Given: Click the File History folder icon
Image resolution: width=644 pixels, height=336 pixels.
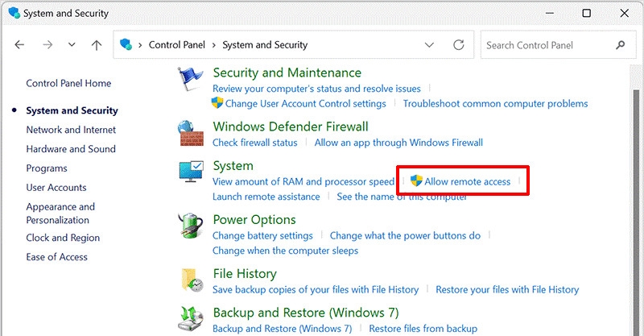Looking at the screenshot, I should [x=192, y=280].
